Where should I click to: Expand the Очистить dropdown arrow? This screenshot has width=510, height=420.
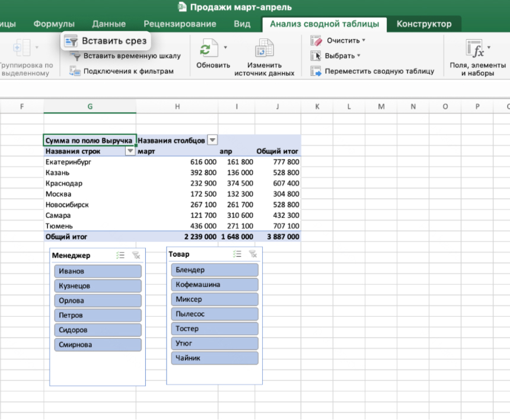tap(364, 40)
